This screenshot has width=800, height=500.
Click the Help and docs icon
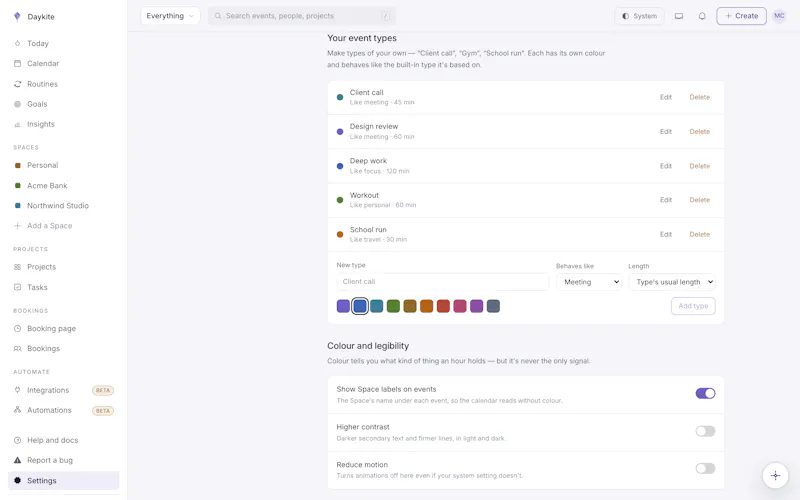(17, 440)
